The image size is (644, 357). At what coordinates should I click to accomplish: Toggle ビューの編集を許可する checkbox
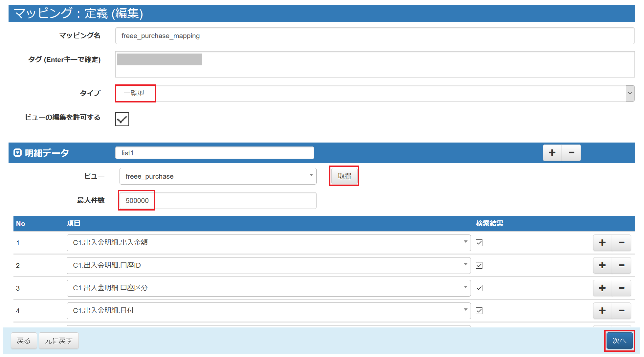pos(122,119)
